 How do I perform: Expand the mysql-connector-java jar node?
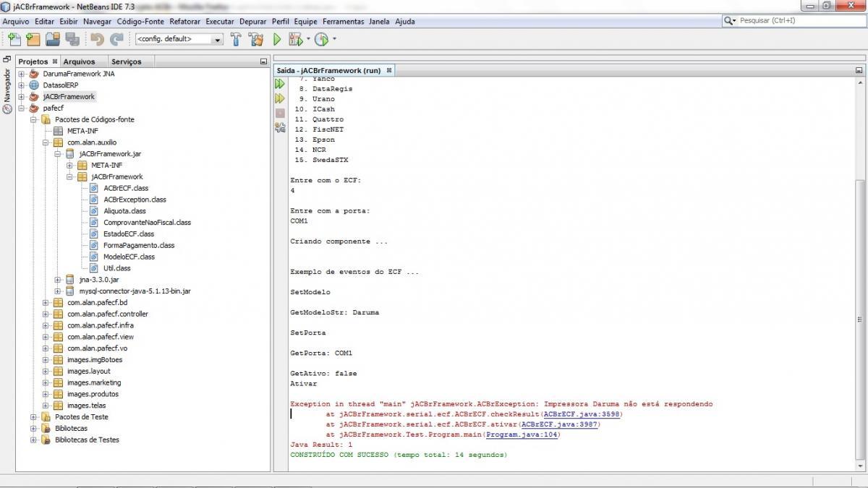[58, 291]
